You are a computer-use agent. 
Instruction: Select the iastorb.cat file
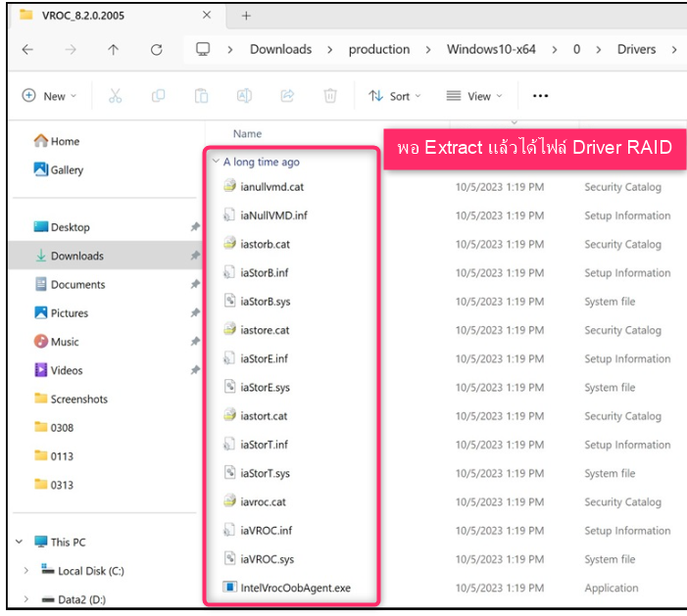pyautogui.click(x=257, y=244)
